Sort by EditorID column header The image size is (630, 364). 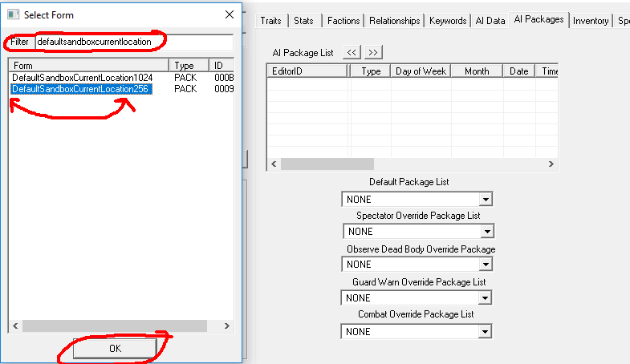point(307,71)
